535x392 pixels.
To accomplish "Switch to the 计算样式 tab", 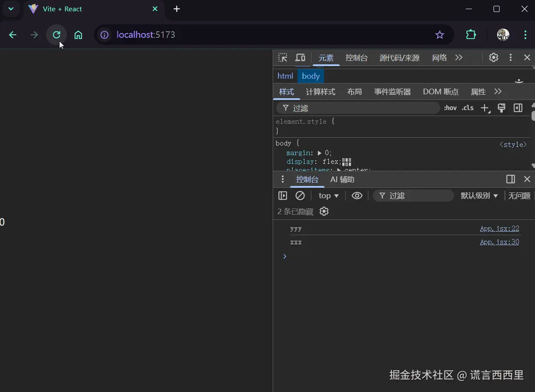I will 321,92.
